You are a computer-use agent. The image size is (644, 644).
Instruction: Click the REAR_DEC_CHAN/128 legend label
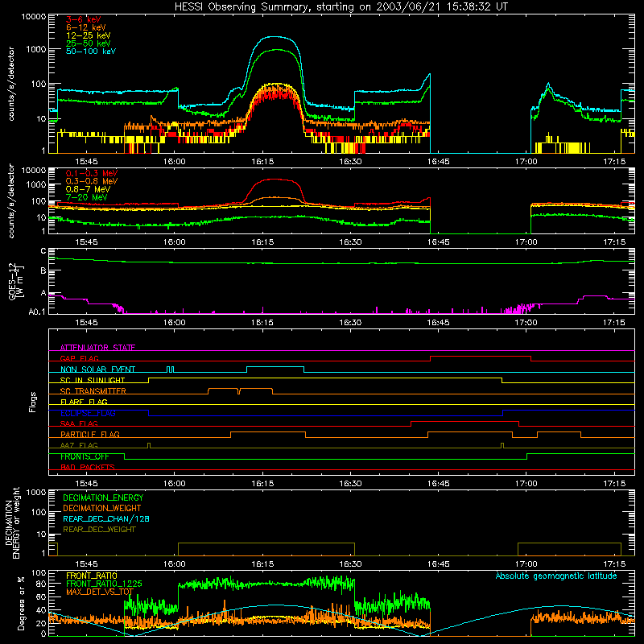click(106, 518)
